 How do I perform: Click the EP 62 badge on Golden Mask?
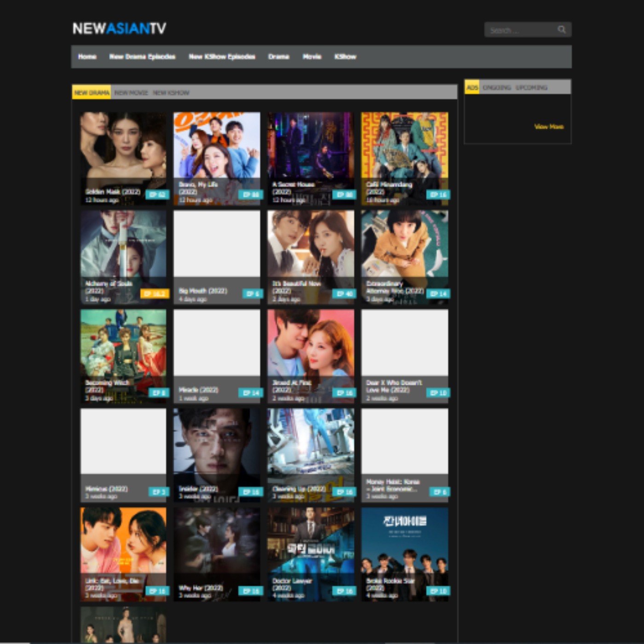click(x=157, y=195)
